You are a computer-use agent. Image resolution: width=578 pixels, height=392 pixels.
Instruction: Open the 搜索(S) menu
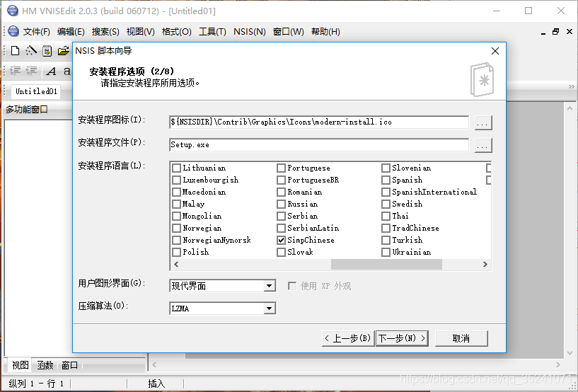point(105,32)
